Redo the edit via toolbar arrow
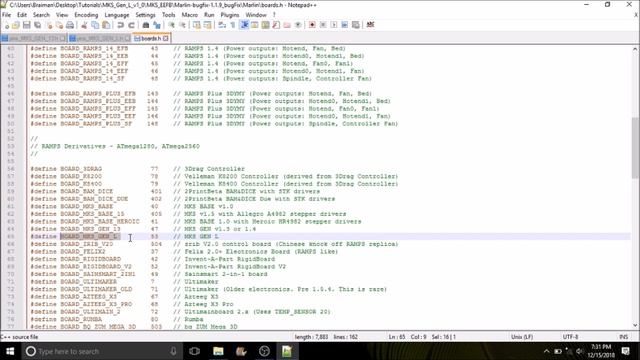 (131, 25)
